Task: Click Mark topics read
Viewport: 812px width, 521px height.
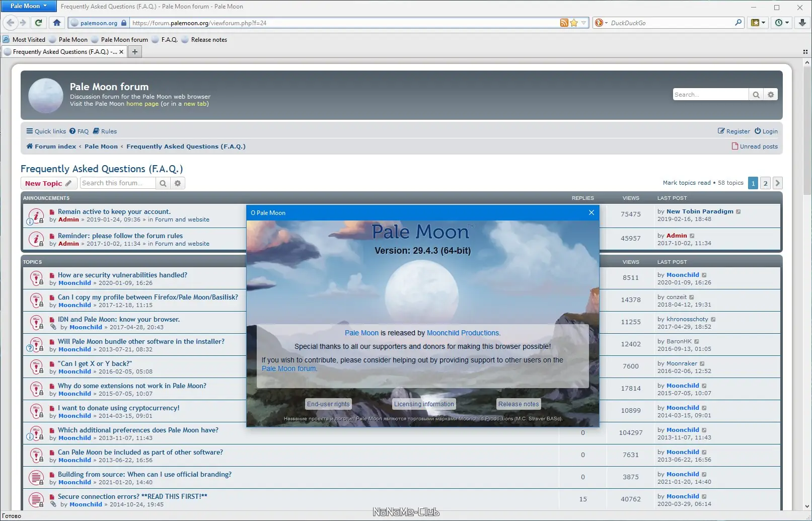Action: coord(687,183)
